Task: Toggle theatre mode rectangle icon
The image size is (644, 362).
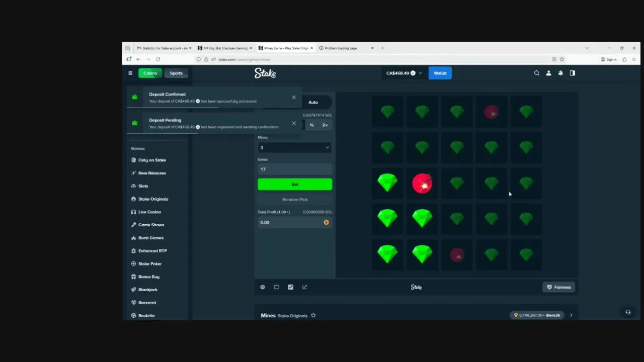Action: 276,287
